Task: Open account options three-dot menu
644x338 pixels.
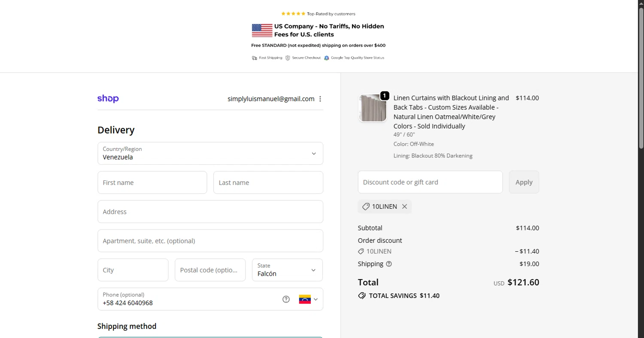Action: coord(320,99)
